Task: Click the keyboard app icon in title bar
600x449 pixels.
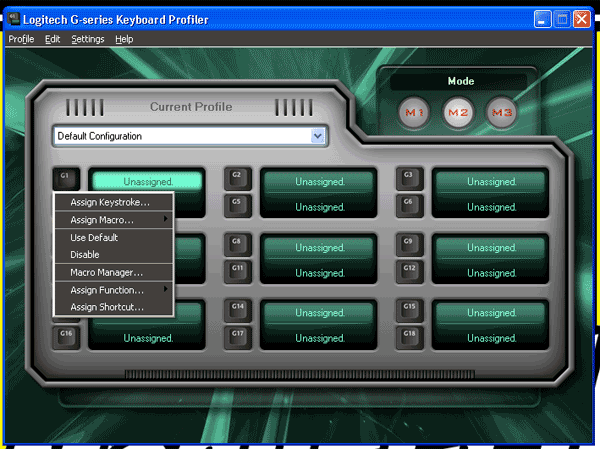Action: click(x=14, y=19)
